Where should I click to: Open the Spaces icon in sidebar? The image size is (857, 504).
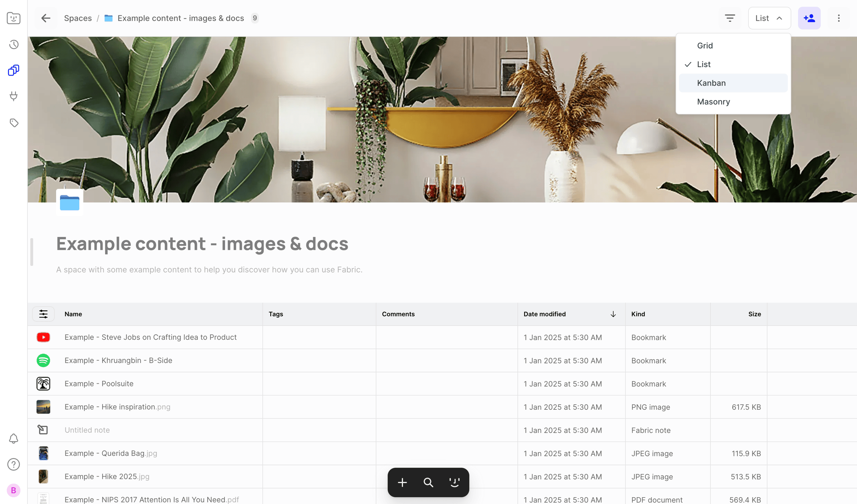(14, 70)
